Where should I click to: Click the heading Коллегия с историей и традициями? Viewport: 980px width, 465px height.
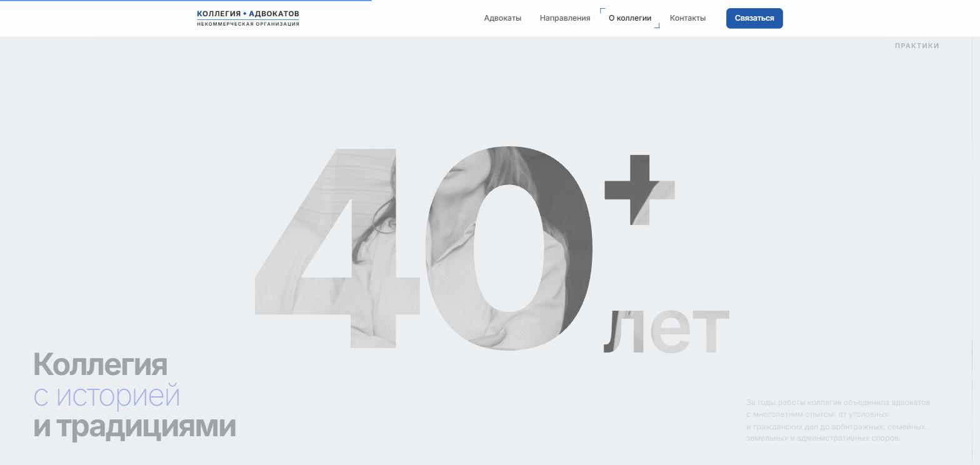click(x=134, y=395)
